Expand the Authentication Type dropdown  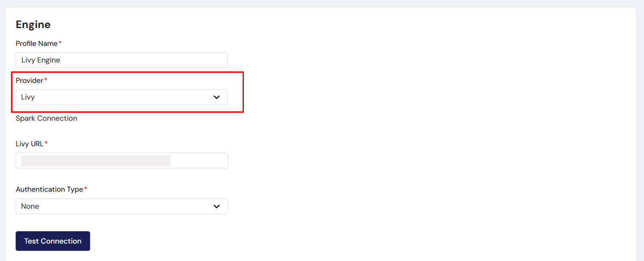coord(121,207)
